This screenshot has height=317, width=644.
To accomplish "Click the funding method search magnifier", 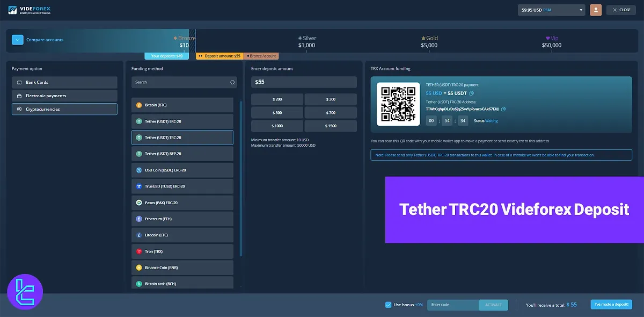I will tap(232, 82).
